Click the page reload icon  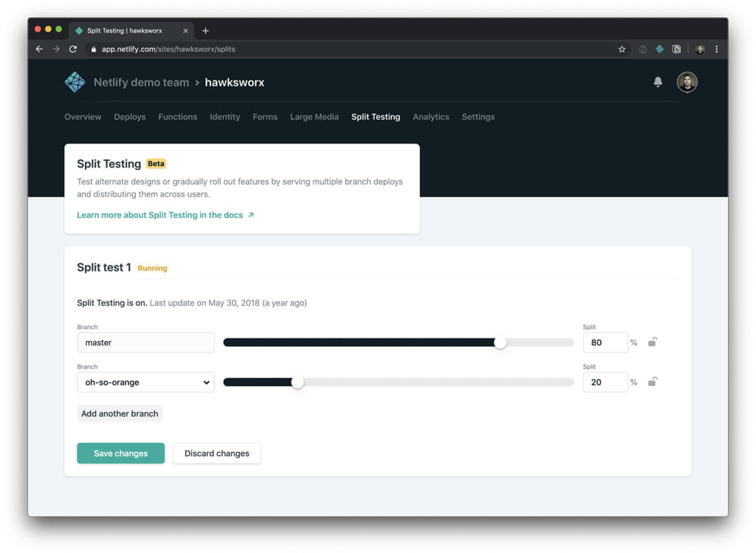tap(73, 49)
